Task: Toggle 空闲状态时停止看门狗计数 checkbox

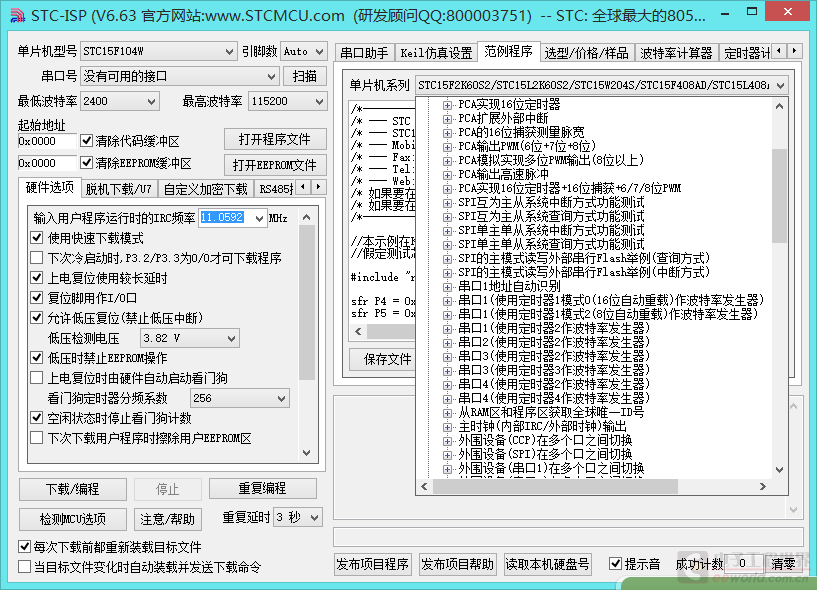Action: click(x=36, y=417)
